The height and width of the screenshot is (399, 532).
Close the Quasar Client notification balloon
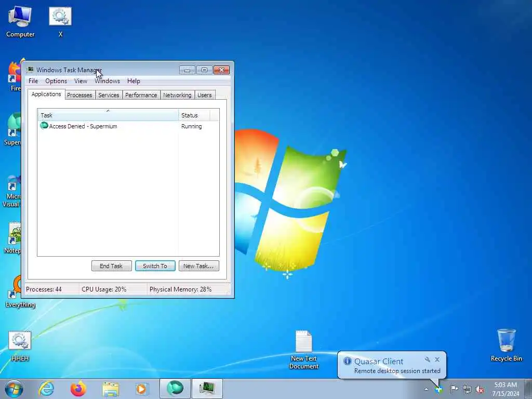pos(437,360)
